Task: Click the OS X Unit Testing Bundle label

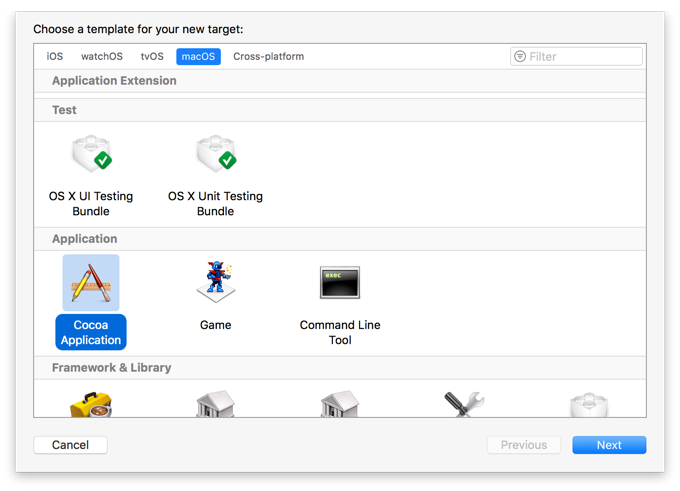Action: click(x=216, y=203)
